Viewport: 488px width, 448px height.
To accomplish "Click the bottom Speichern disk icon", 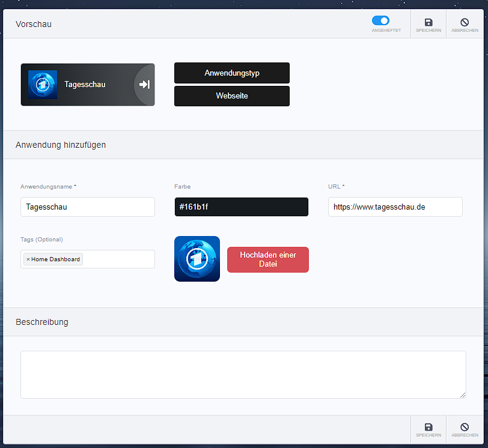I will (x=429, y=427).
